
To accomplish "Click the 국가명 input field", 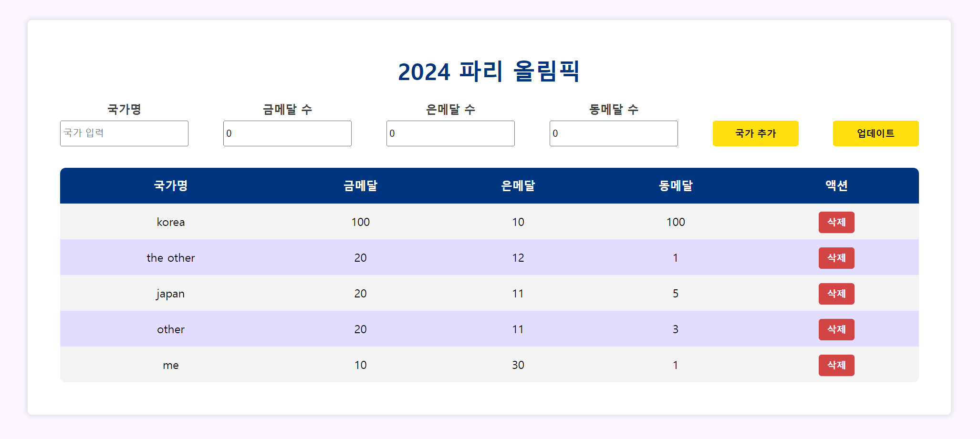I will click(124, 133).
